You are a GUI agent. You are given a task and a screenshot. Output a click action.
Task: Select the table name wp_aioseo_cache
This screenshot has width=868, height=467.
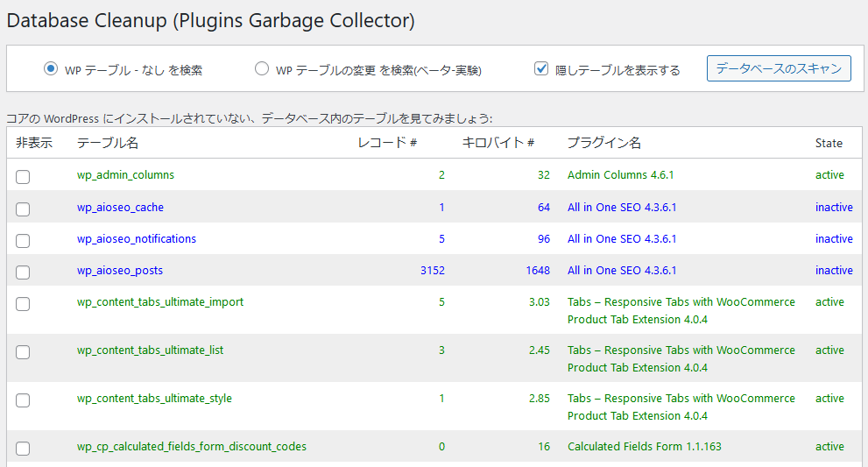[120, 207]
